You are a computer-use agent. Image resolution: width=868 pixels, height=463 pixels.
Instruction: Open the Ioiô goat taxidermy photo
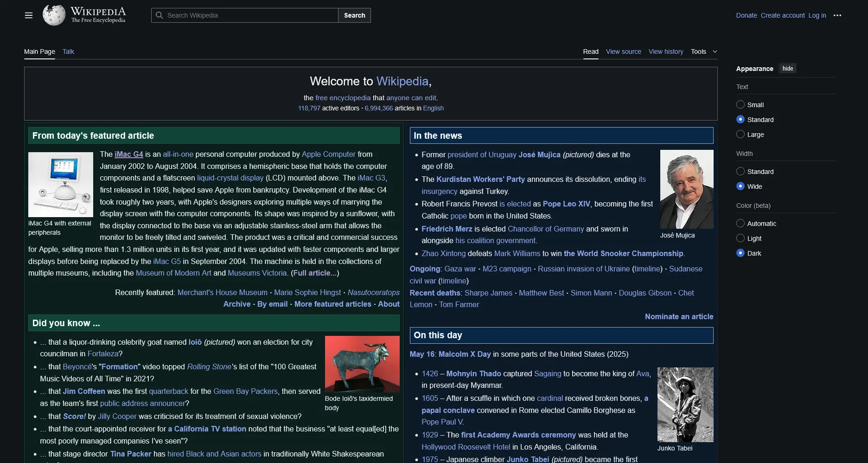pyautogui.click(x=362, y=364)
